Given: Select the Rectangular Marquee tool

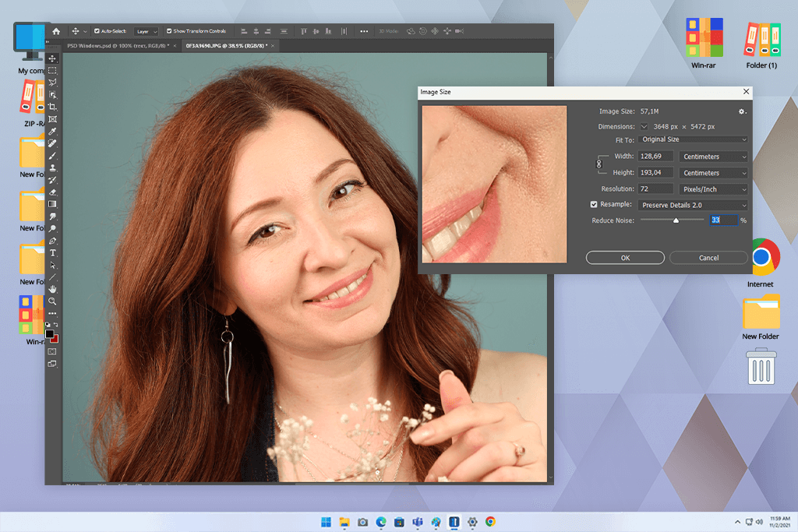Looking at the screenshot, I should (52, 70).
